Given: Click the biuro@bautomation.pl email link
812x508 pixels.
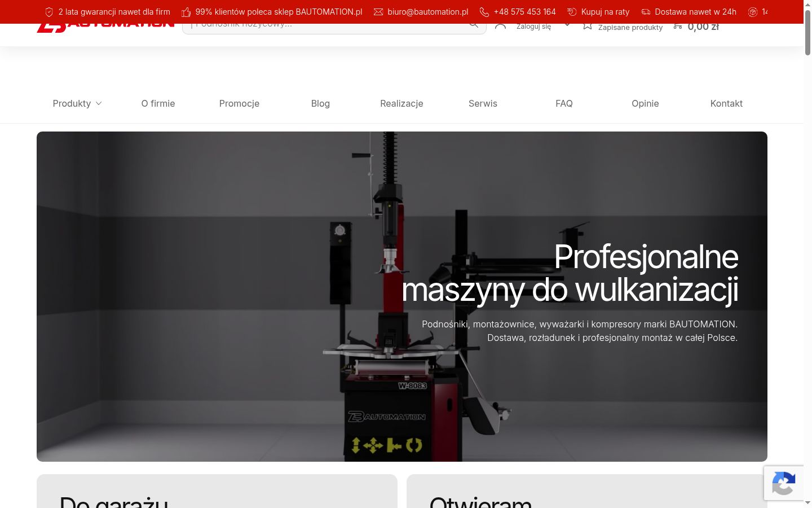Looking at the screenshot, I should [x=428, y=12].
